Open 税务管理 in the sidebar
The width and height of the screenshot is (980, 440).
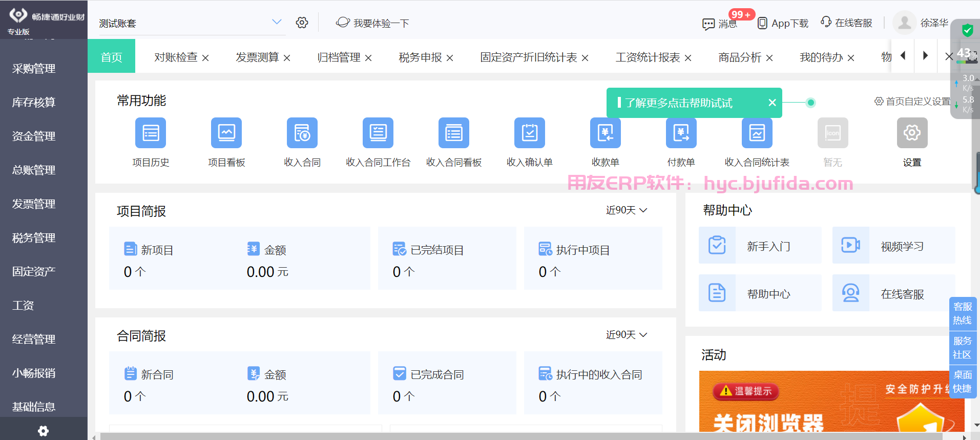tap(34, 237)
